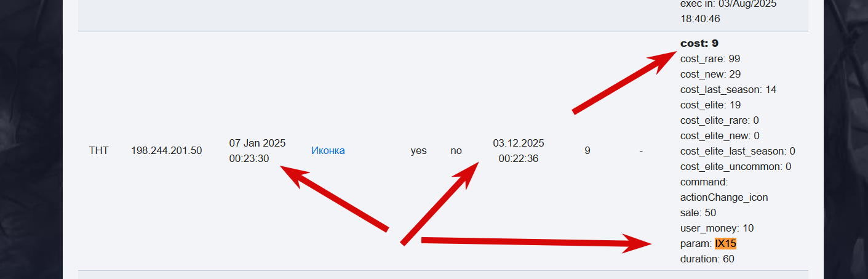Open the Иконка link
The image size is (868, 279).
[x=328, y=151]
